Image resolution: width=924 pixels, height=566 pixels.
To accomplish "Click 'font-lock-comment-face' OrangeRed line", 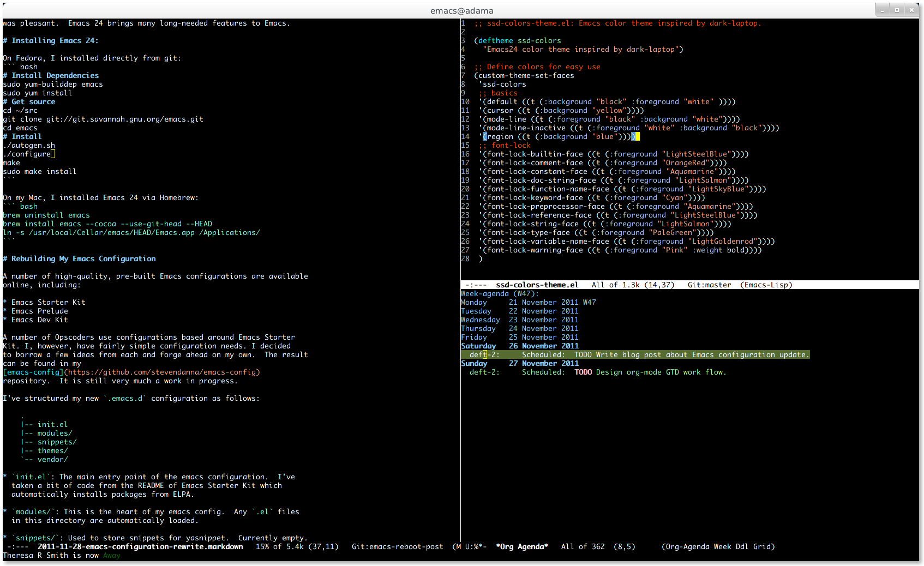I will [x=603, y=162].
